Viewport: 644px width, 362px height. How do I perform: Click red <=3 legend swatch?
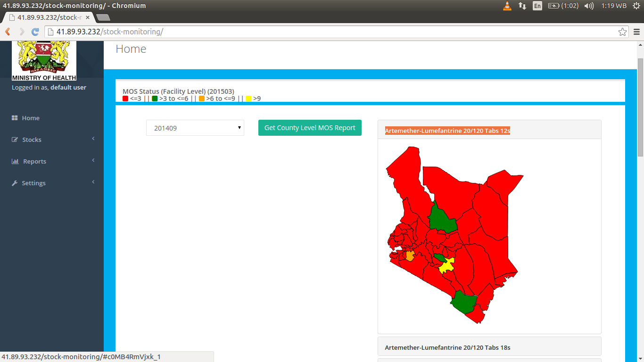click(125, 99)
